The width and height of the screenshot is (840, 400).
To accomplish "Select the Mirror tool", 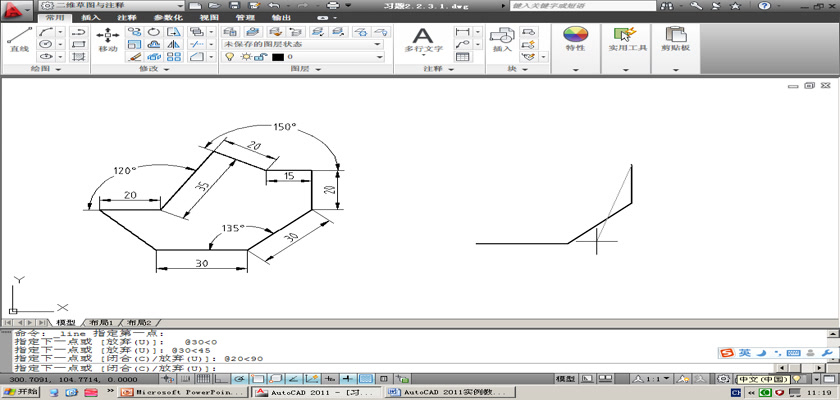I will (x=174, y=44).
